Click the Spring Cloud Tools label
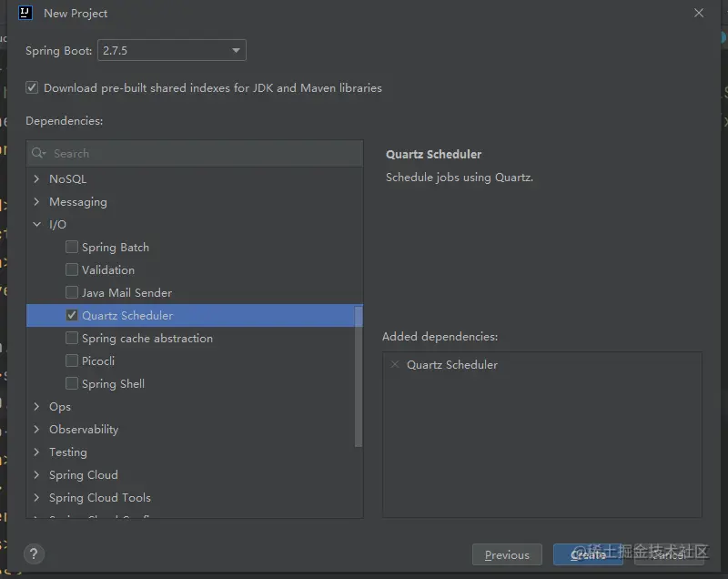The width and height of the screenshot is (728, 579). pyautogui.click(x=100, y=497)
